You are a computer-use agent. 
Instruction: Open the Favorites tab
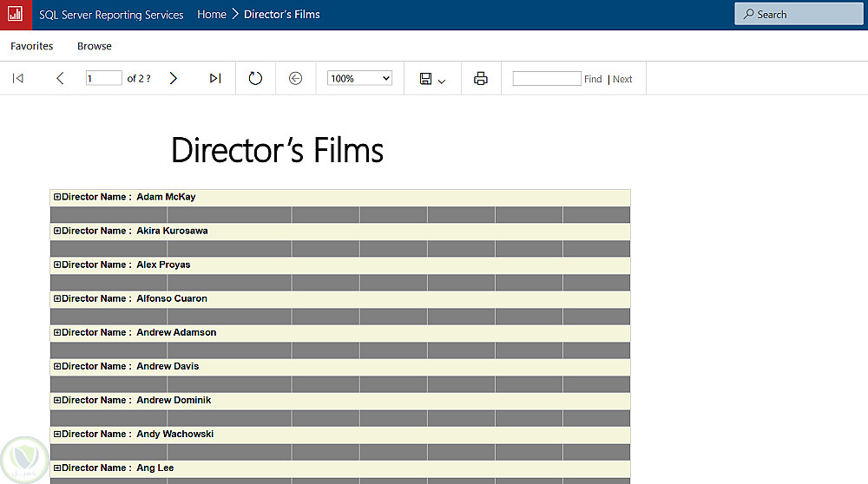pos(32,46)
